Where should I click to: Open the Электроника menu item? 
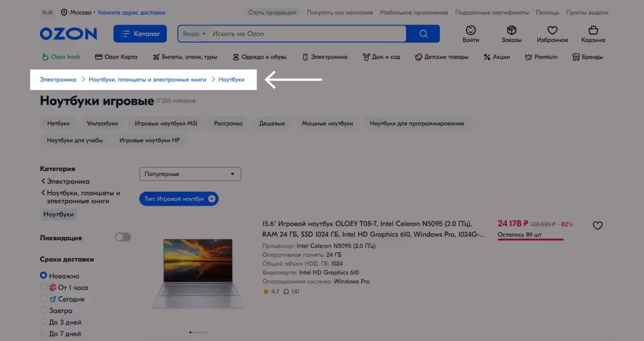pyautogui.click(x=325, y=57)
